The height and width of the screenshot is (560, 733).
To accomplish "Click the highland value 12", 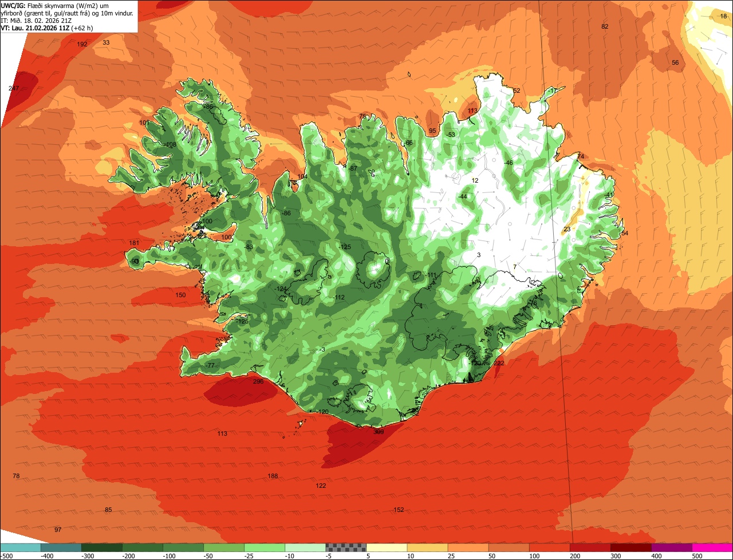I will click(x=475, y=180).
